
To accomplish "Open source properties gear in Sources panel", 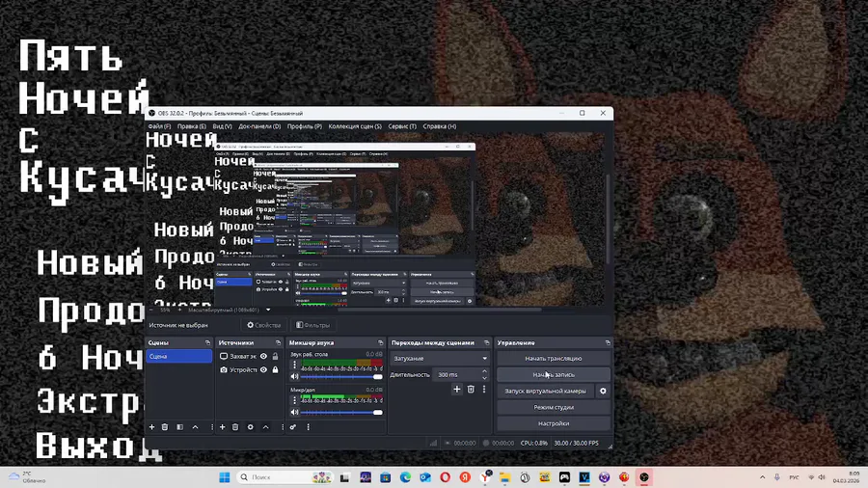I will [x=250, y=427].
